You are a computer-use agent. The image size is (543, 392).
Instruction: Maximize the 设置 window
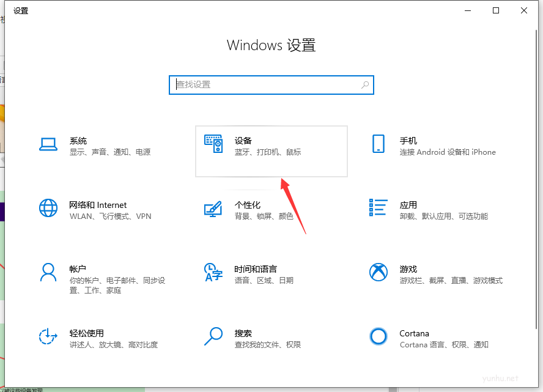(x=496, y=11)
